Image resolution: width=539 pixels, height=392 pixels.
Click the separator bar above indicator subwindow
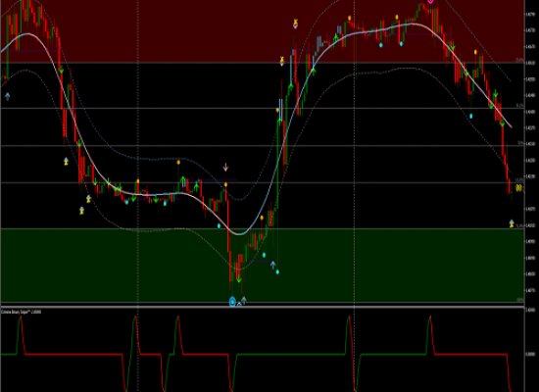pyautogui.click(x=263, y=307)
